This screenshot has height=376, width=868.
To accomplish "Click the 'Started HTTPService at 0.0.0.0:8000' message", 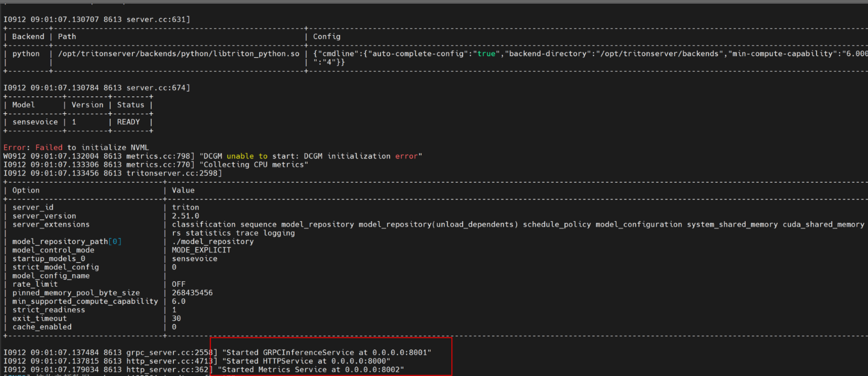I will tap(306, 360).
